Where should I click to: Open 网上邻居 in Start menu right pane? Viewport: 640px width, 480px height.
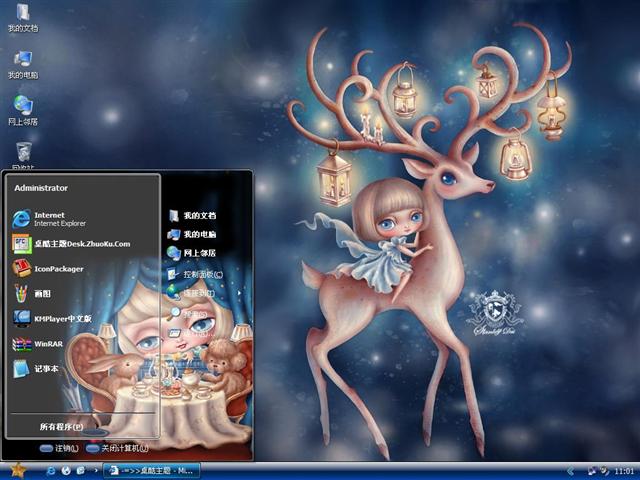point(192,253)
